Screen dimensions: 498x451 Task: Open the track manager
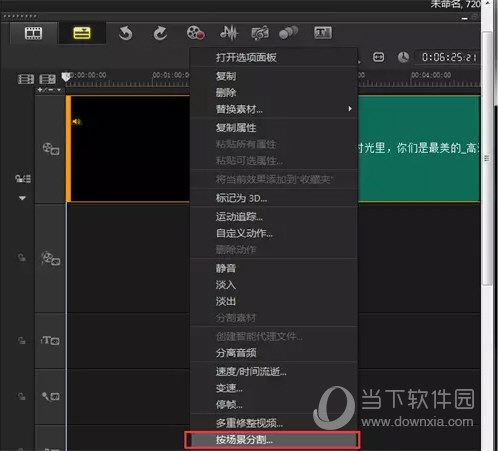tap(23, 179)
